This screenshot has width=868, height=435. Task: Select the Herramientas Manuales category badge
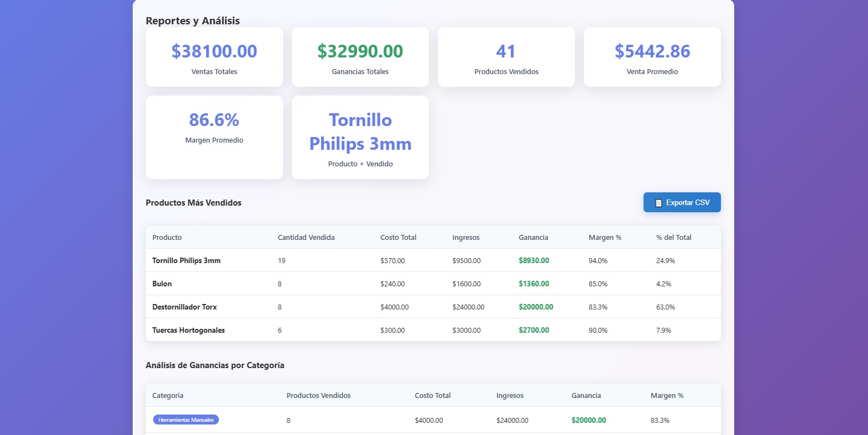pos(186,420)
